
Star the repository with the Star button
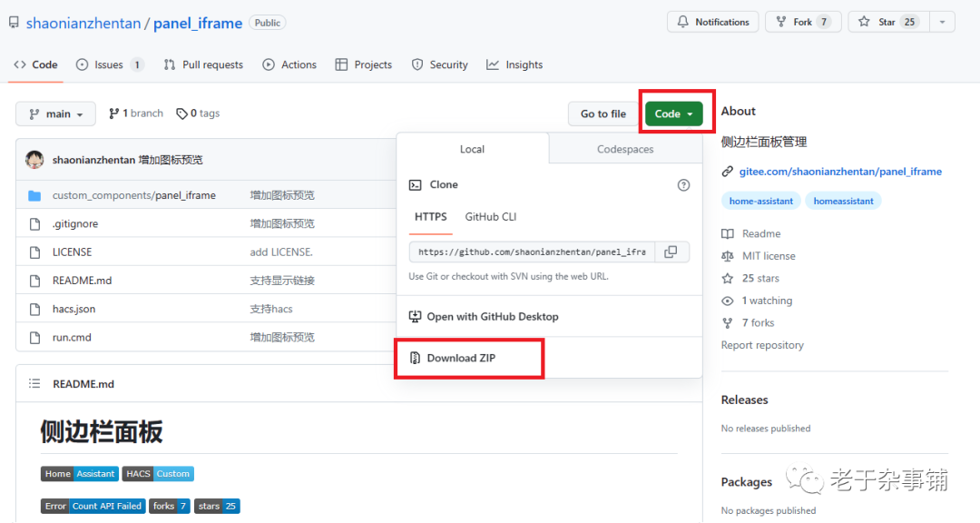(x=888, y=22)
